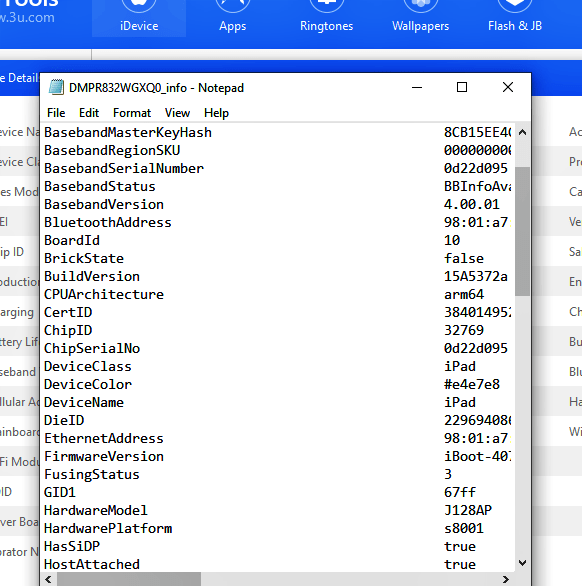This screenshot has height=586, width=582.
Task: Click the 15A5372a build value
Action: pyautogui.click(x=476, y=276)
